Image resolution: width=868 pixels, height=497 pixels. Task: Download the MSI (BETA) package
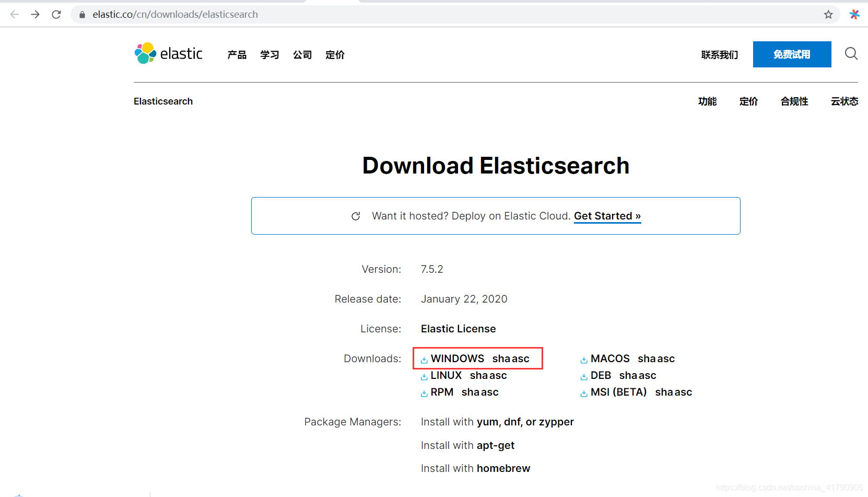coord(619,392)
